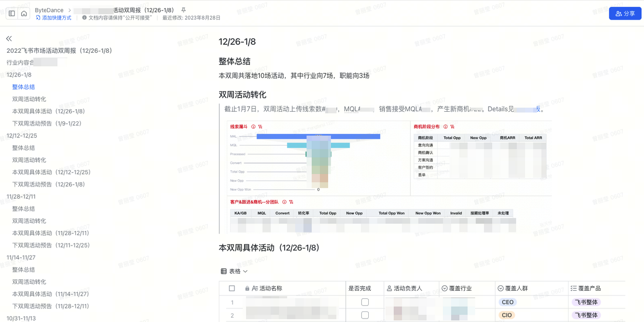Click the info icon before 文档内容请保持
The image size is (644, 322).
pyautogui.click(x=84, y=18)
